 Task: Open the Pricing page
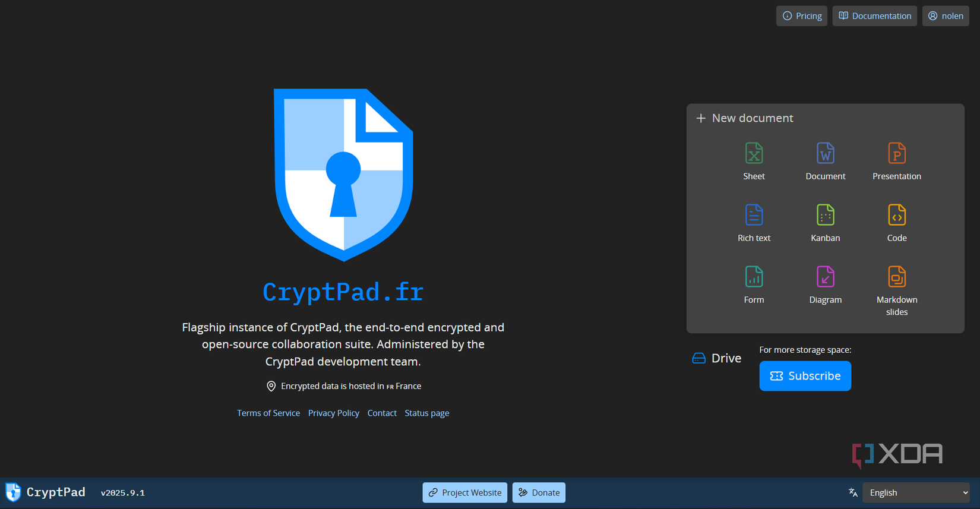(x=802, y=16)
